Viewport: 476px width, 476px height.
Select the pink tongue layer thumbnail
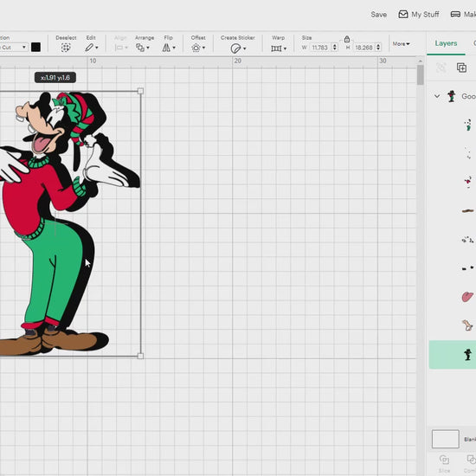coord(467,296)
